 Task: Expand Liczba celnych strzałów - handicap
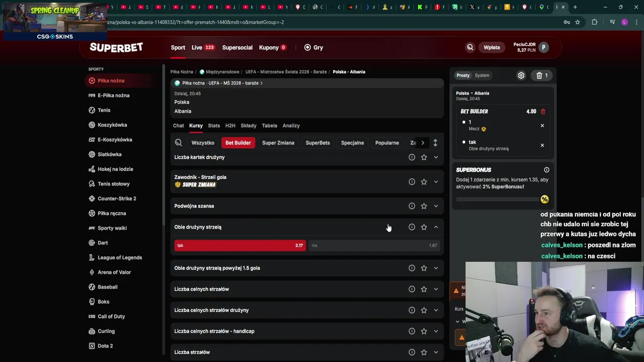coord(436,331)
